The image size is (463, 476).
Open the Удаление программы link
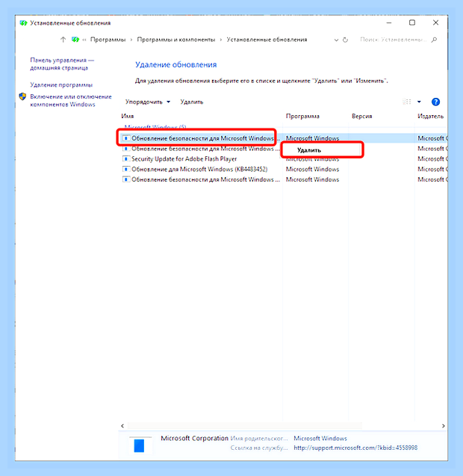(61, 85)
